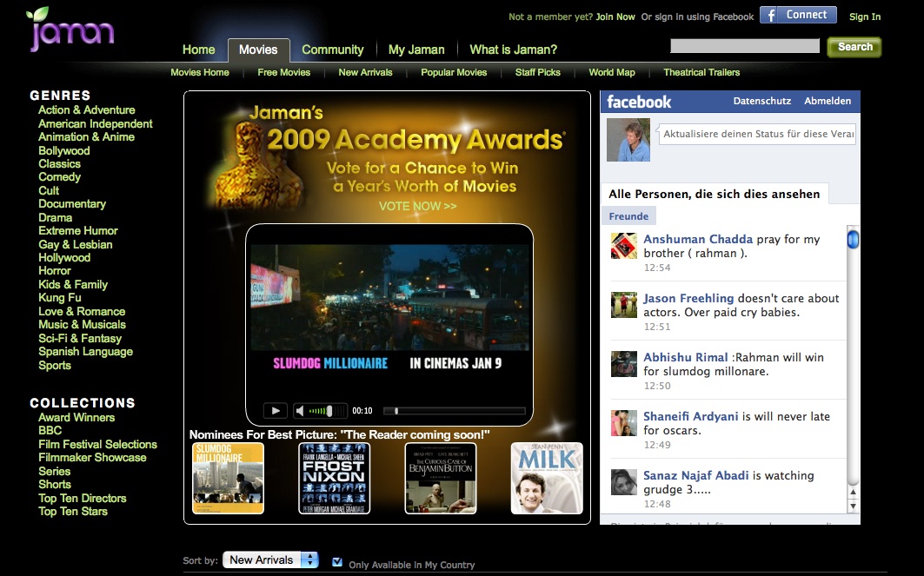Focus the site search input field
Viewport: 924px width, 576px height.
point(745,46)
